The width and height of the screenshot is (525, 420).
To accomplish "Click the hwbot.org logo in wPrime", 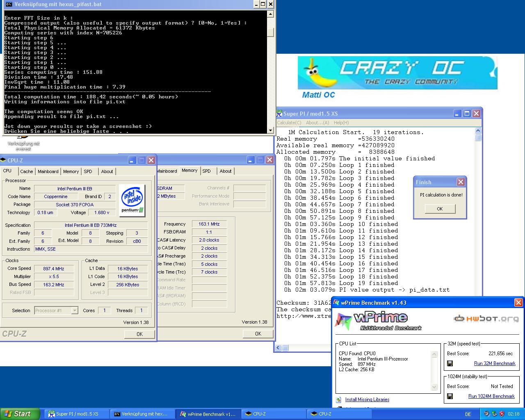I will click(486, 318).
